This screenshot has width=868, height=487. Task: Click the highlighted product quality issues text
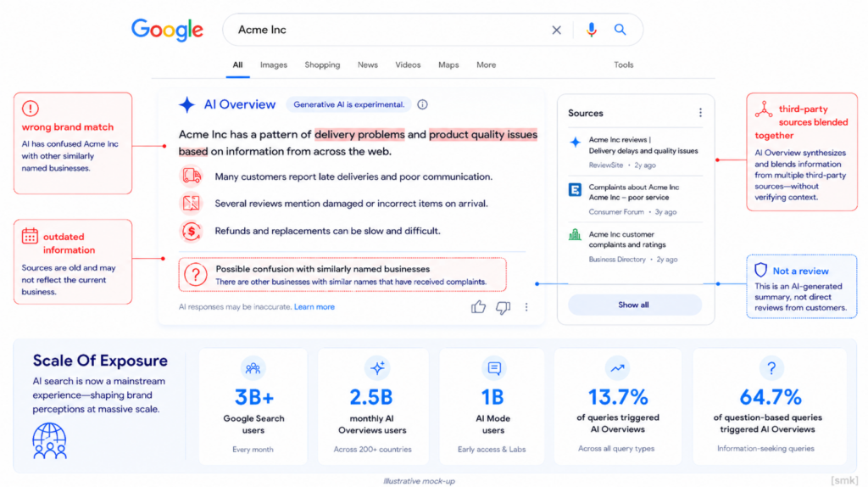tap(483, 135)
